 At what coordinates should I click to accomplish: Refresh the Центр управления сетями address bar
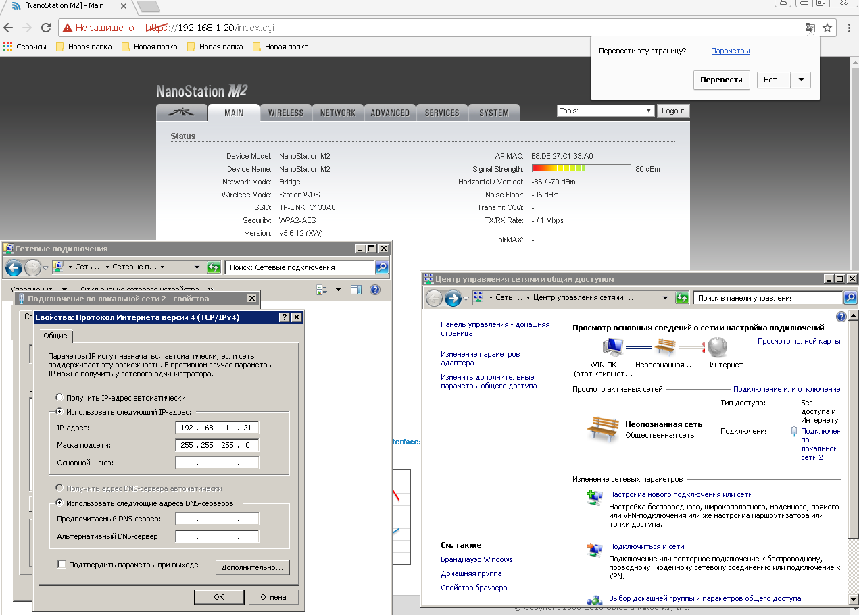[x=682, y=297]
